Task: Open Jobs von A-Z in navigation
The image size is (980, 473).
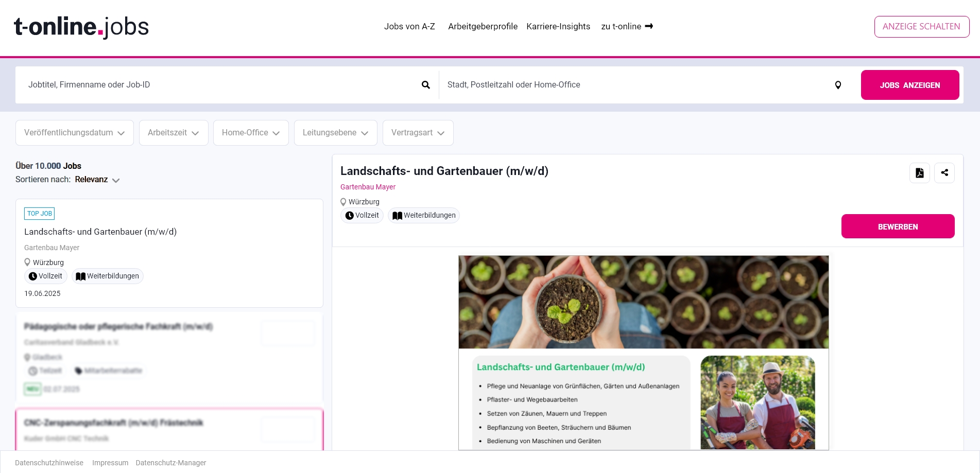Action: pos(409,26)
